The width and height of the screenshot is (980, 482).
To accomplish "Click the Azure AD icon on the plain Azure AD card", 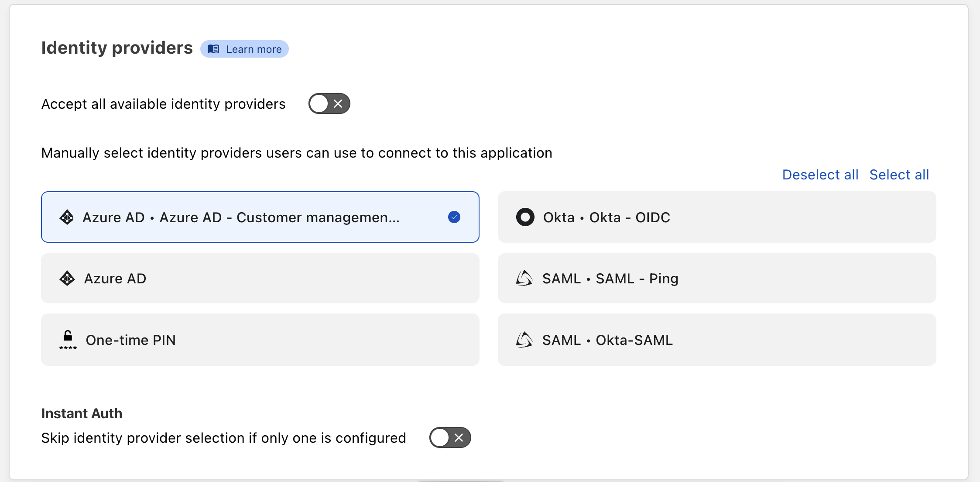I will 68,278.
